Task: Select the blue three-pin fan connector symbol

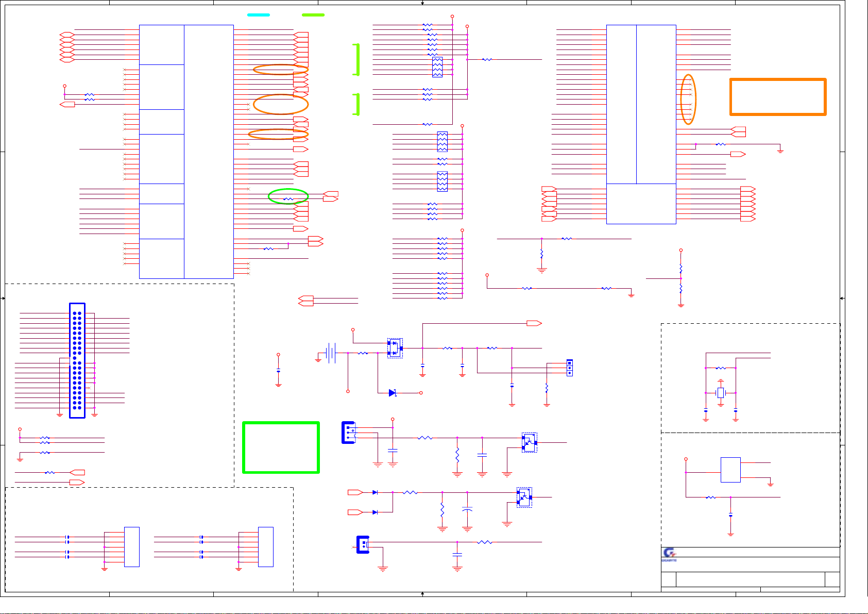Action: point(349,433)
